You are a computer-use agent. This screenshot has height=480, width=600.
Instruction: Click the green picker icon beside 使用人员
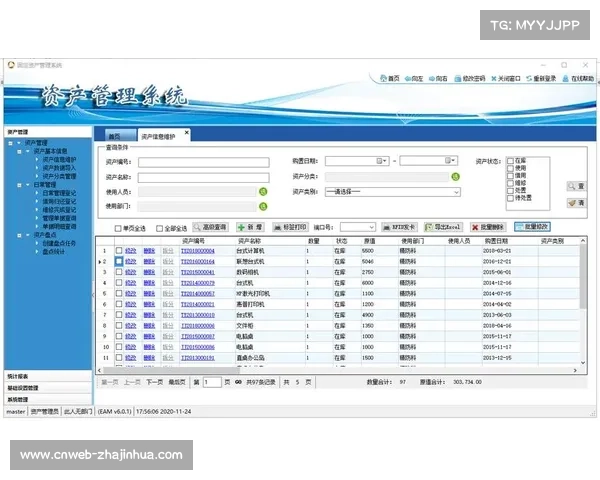coord(263,191)
